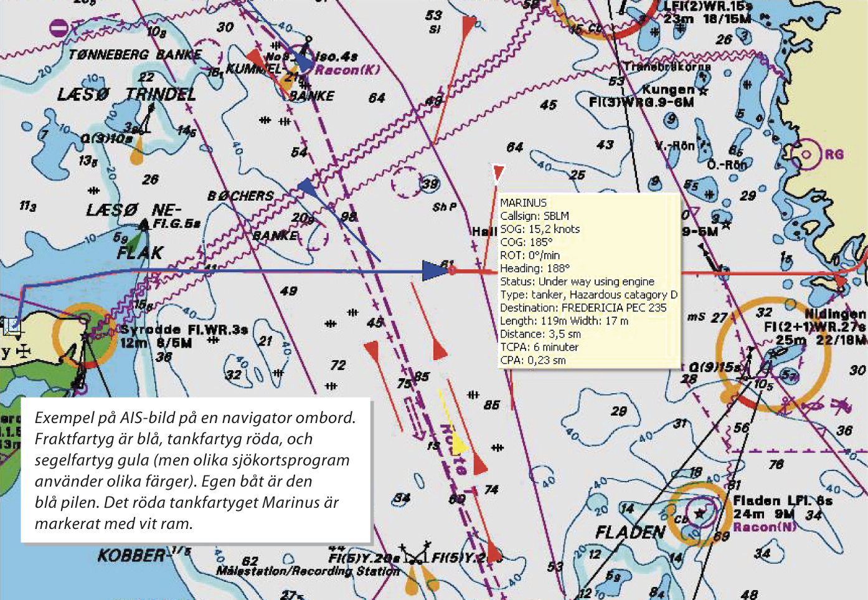Image resolution: width=868 pixels, height=600 pixels.
Task: Click the Swedish caption text box
Action: 196,470
